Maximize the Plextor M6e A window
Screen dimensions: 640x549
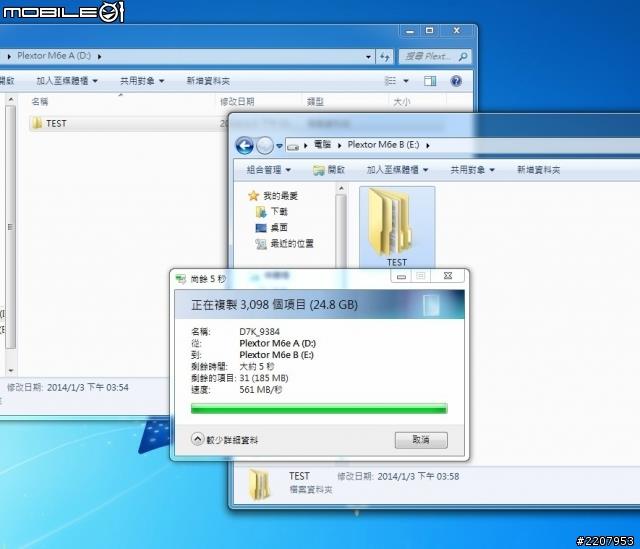click(x=429, y=31)
